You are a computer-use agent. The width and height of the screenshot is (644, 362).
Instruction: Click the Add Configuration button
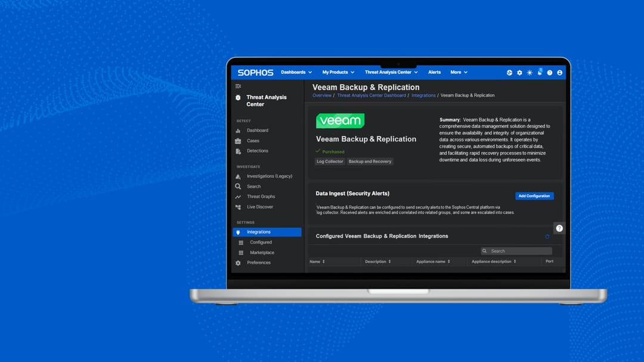(534, 196)
